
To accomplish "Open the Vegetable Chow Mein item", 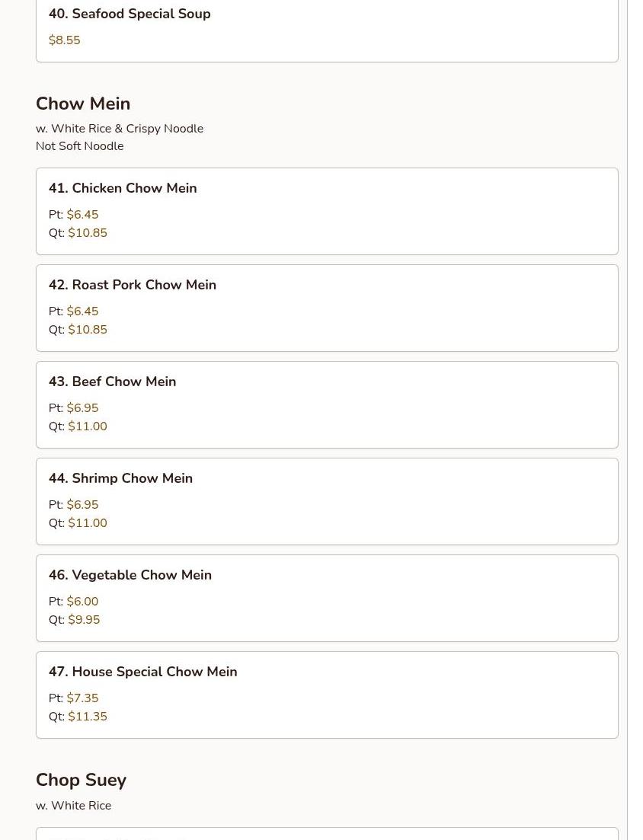I will tap(130, 575).
